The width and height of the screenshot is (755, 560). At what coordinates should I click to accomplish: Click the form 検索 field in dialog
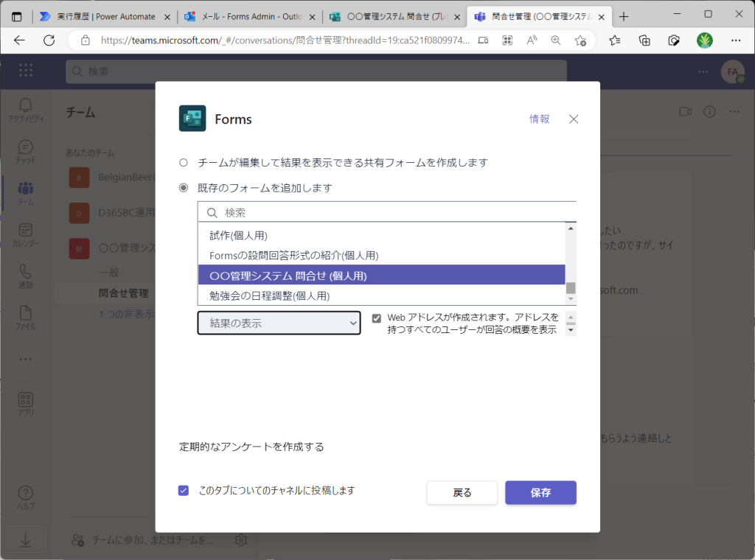tap(386, 212)
